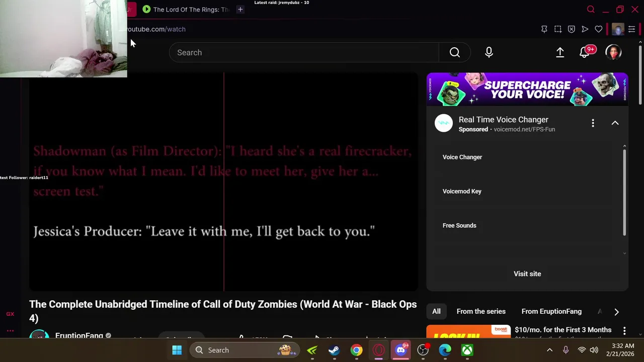Activate voice search microphone icon
Screen dimensions: 644x362
click(x=489, y=52)
